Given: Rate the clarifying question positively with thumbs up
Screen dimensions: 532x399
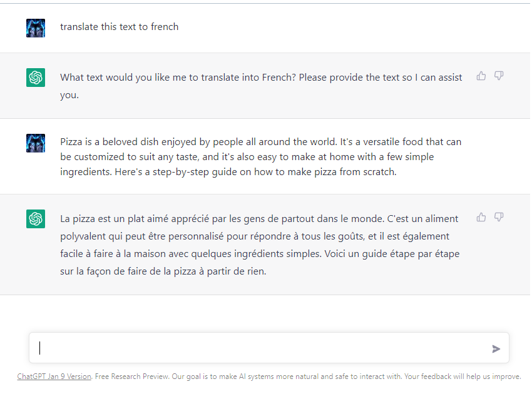Looking at the screenshot, I should point(481,75).
